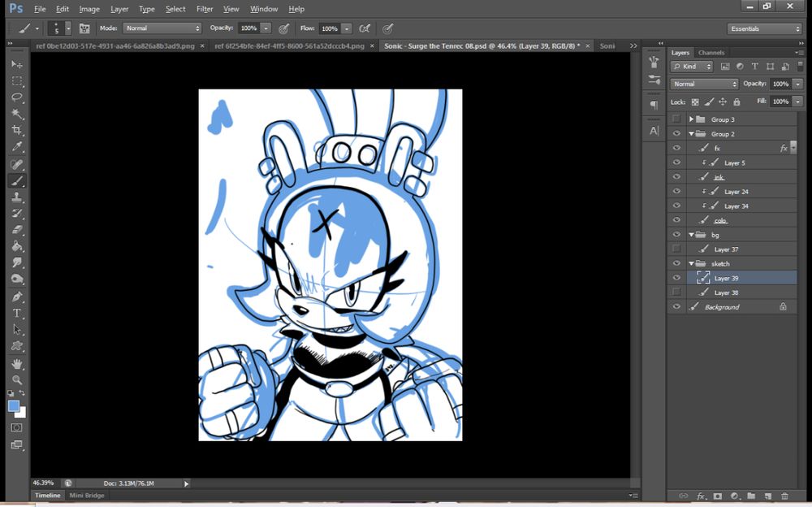Open the Essentials workspace dropdown
The image size is (812, 507).
tap(764, 29)
